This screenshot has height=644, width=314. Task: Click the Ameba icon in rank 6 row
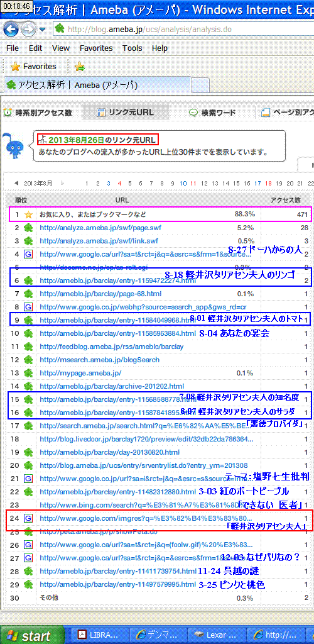tap(28, 281)
